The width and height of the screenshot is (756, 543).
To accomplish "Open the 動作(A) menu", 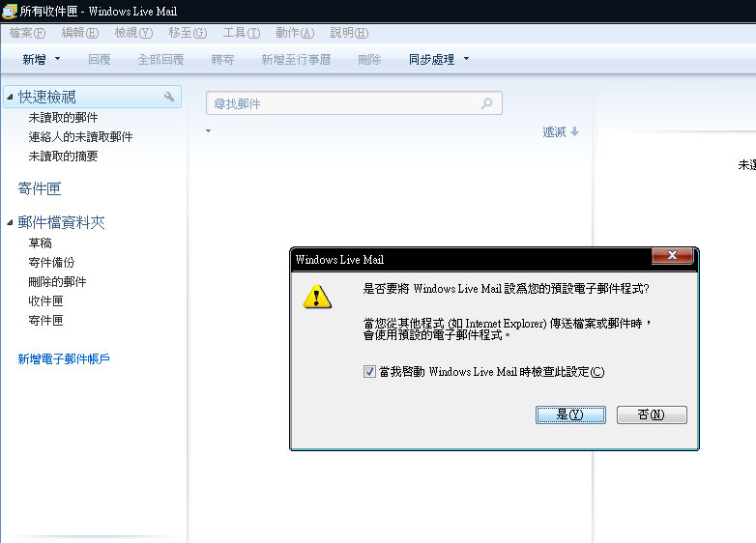I will [x=295, y=33].
